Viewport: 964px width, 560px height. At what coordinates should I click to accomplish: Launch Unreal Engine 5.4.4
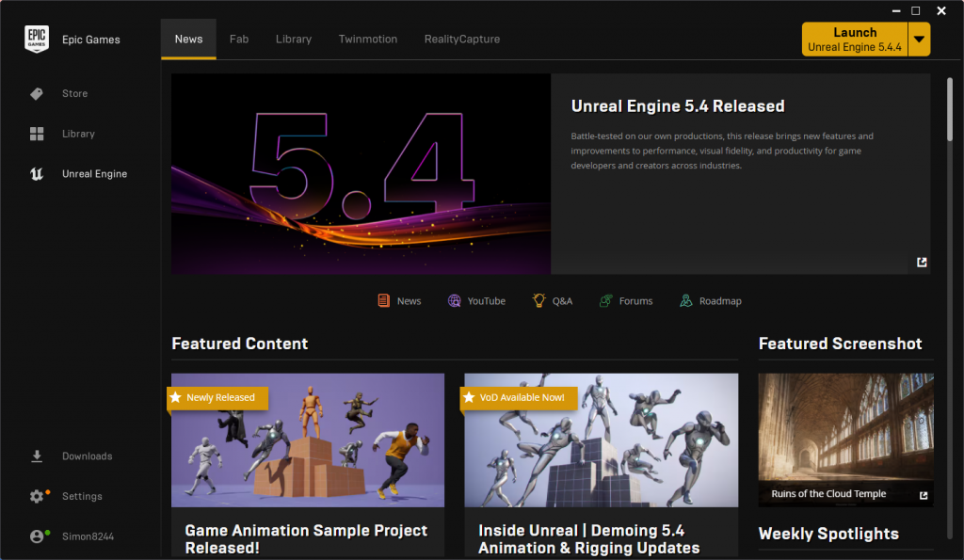854,40
